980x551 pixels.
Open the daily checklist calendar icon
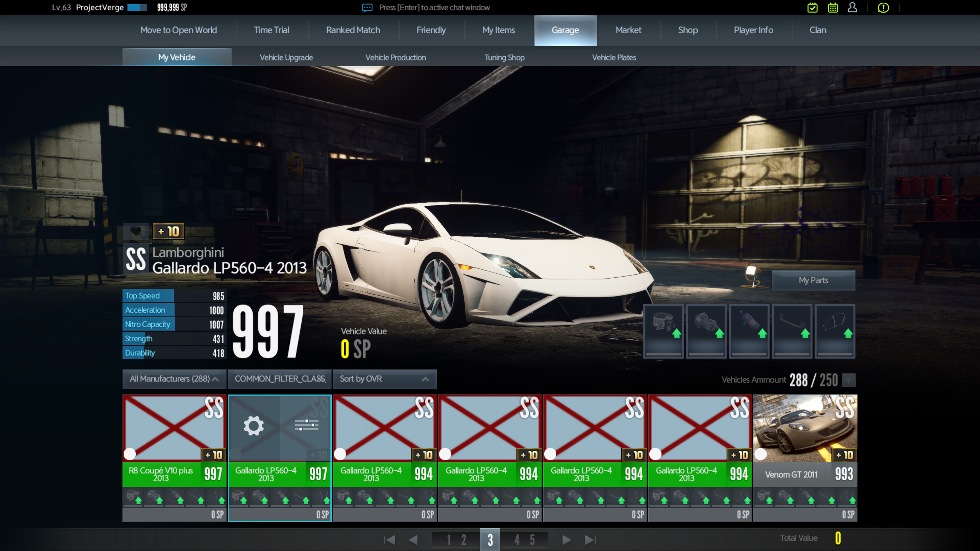click(812, 8)
